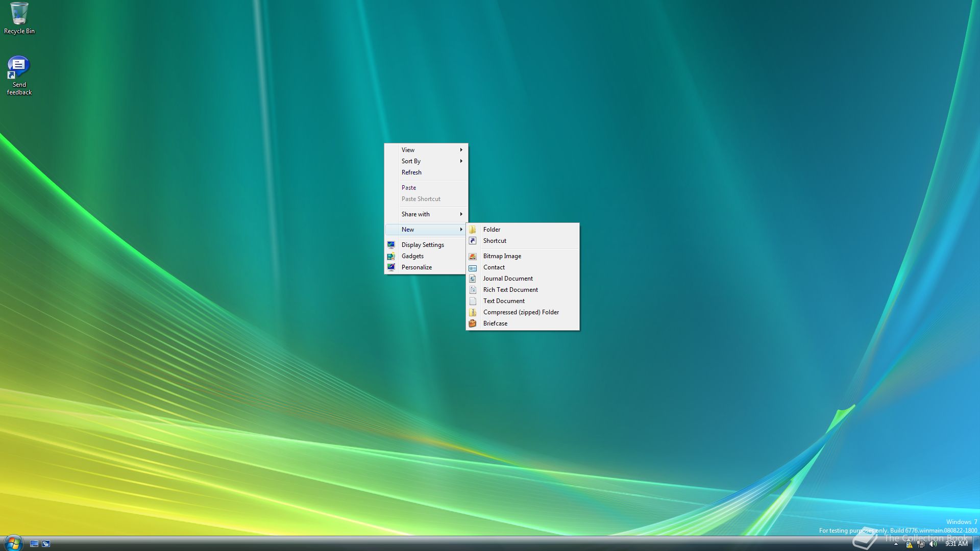Open the network tray icon

click(921, 544)
